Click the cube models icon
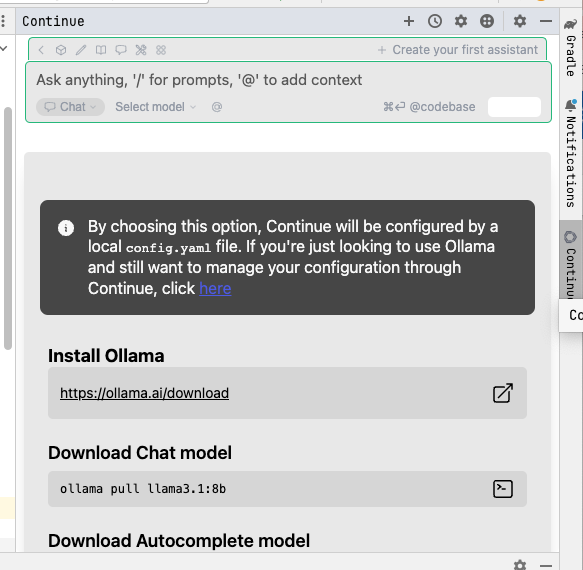The height and width of the screenshot is (570, 583). pos(61,50)
